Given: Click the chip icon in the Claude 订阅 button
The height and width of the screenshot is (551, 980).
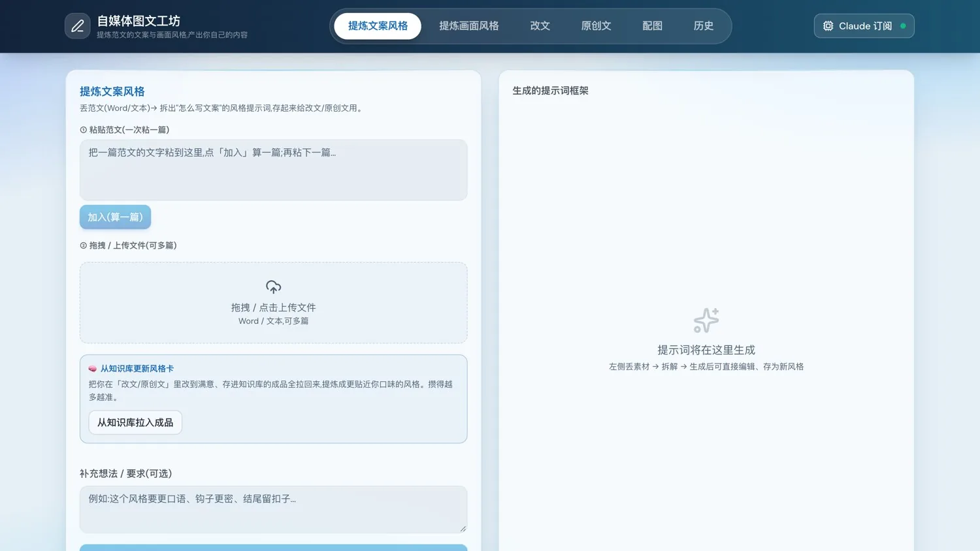Looking at the screenshot, I should coord(828,26).
